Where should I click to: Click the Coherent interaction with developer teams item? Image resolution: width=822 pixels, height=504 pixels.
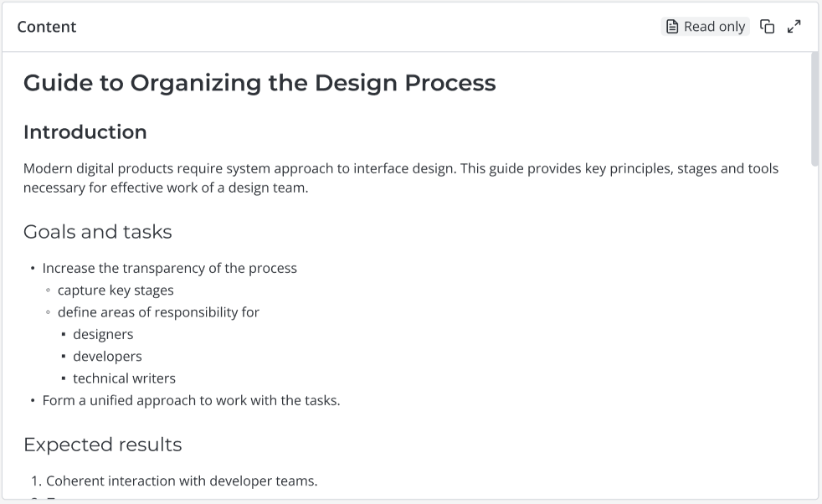(182, 481)
